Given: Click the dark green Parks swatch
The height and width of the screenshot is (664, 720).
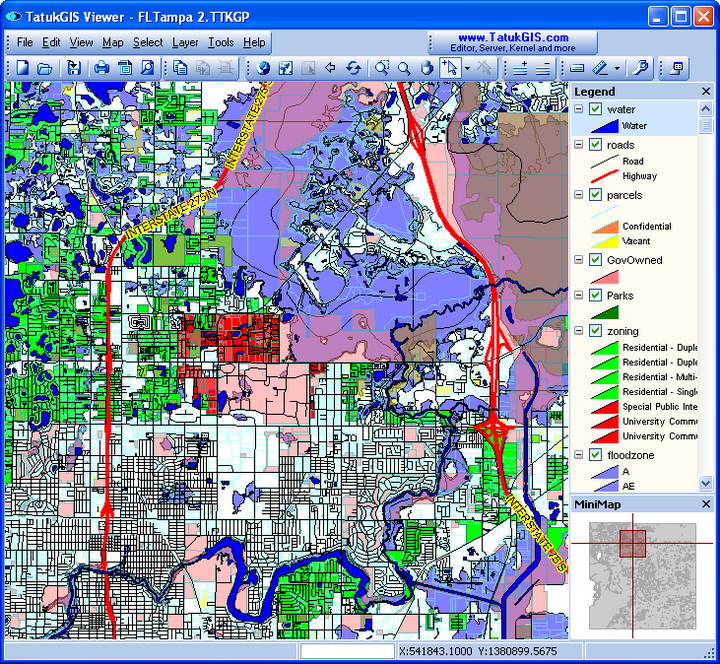Looking at the screenshot, I should point(604,312).
